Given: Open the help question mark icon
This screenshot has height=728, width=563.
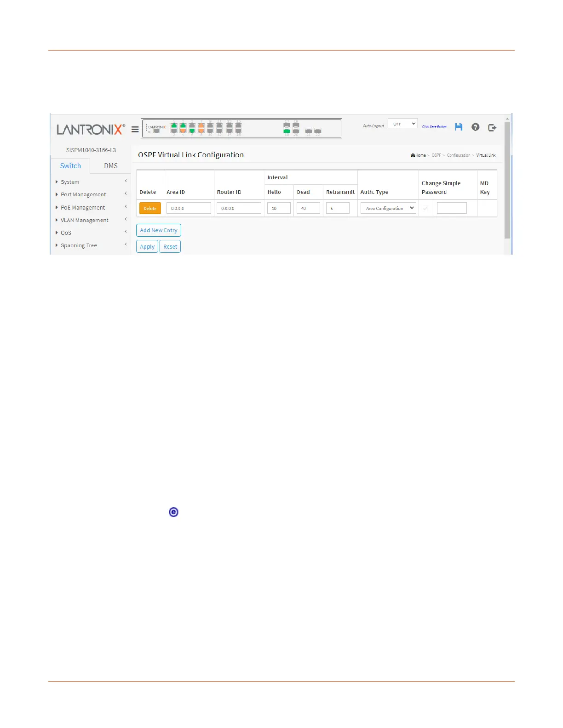Looking at the screenshot, I should tap(476, 127).
